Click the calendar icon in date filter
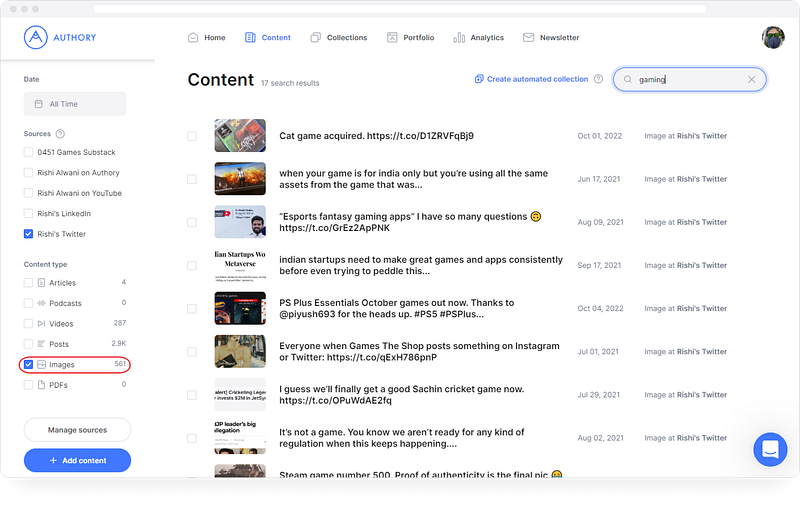The height and width of the screenshot is (506, 800). (x=39, y=104)
